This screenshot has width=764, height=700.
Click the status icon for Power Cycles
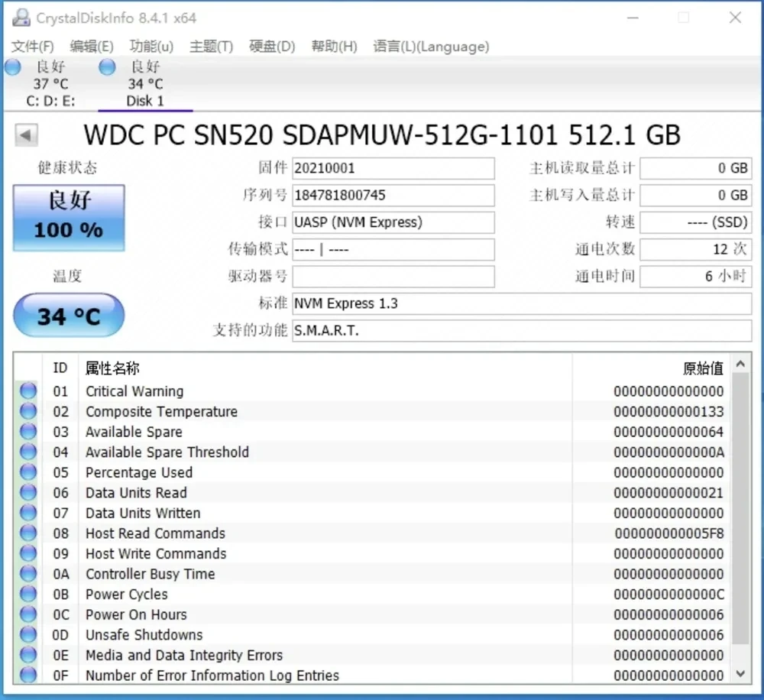(x=28, y=595)
